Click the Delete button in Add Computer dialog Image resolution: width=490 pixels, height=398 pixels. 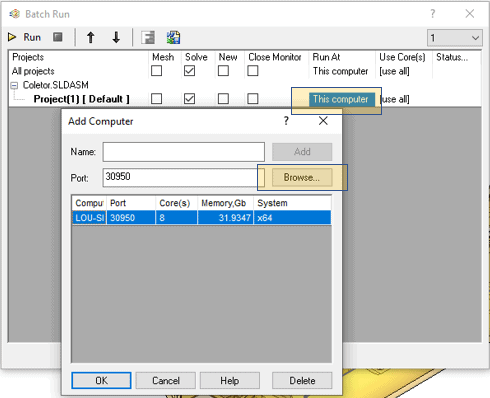tap(302, 381)
